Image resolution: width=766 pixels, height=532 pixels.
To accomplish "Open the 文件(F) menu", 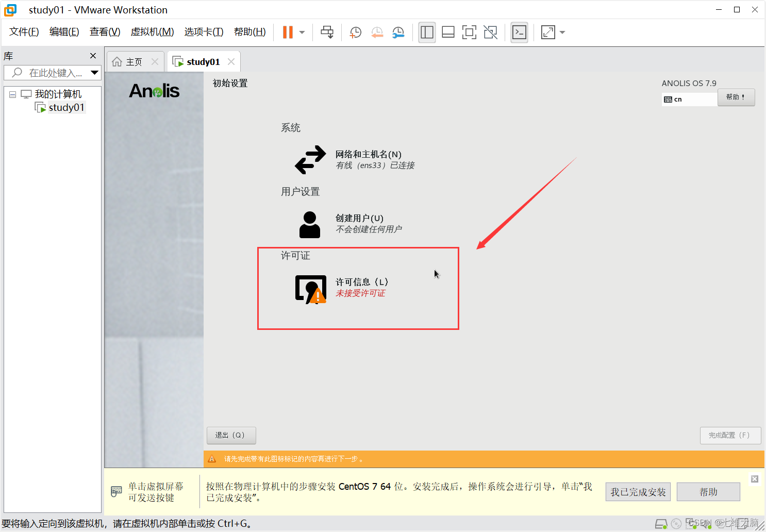I will [x=24, y=32].
